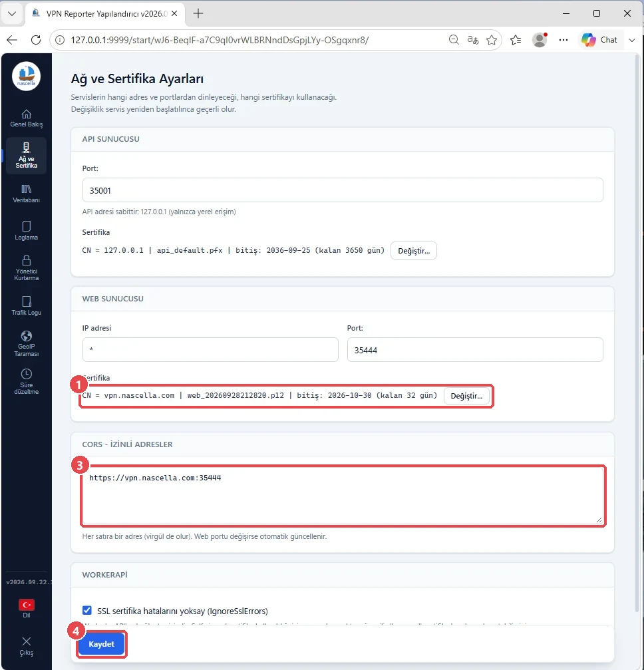Click the CORS allowed addresses textarea
Viewport: 644px width, 670px height.
coord(343,496)
